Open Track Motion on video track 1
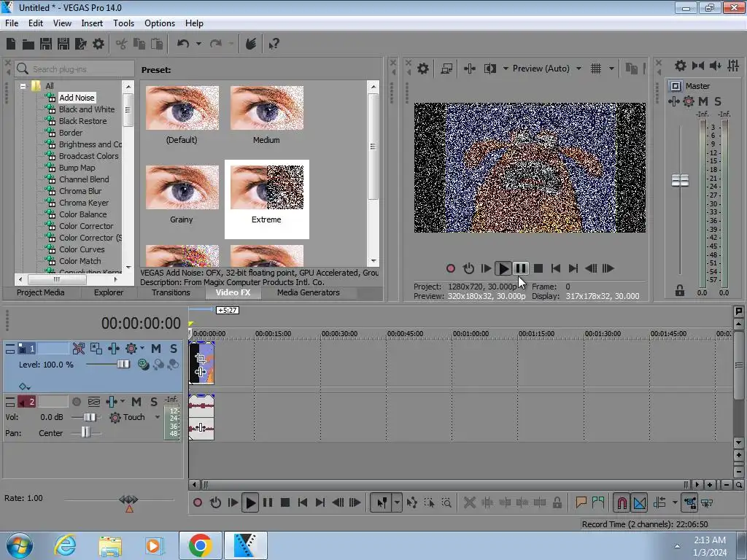The height and width of the screenshot is (560, 747). point(96,349)
